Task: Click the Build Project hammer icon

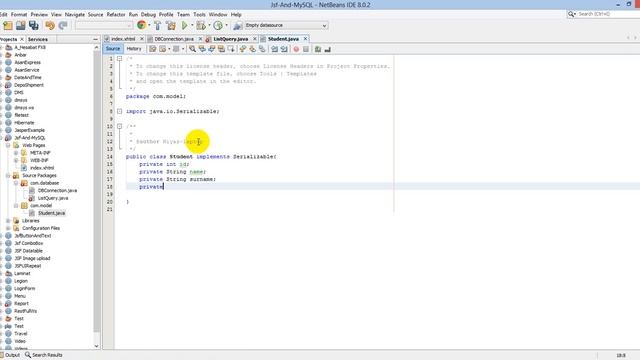Action: 158,25
